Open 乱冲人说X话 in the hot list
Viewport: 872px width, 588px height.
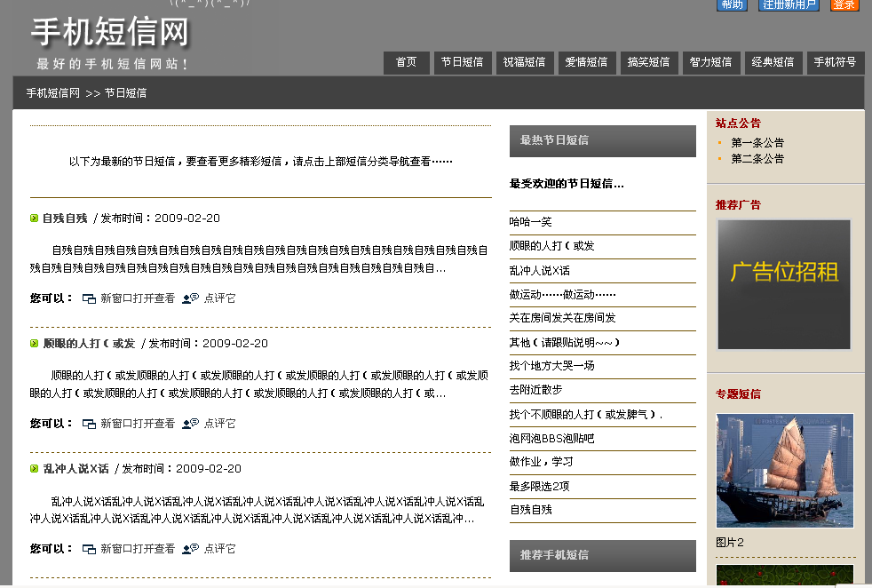tap(539, 271)
